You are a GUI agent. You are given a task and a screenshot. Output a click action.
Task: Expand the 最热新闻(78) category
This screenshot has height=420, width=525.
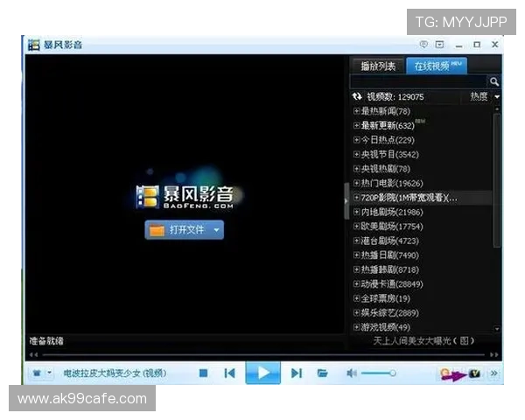[x=357, y=111]
